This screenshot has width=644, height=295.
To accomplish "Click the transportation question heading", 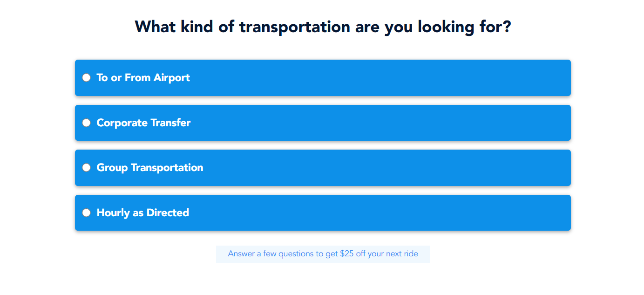I will click(x=323, y=27).
